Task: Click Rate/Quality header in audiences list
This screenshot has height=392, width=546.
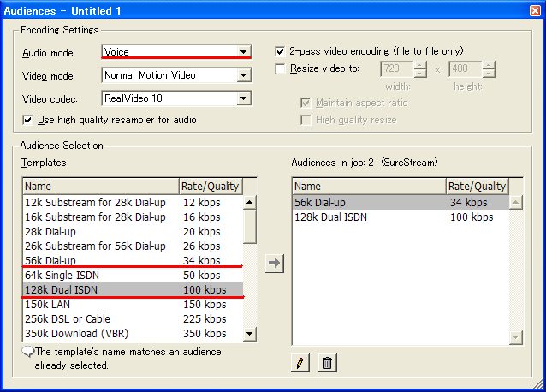Action: (477, 187)
